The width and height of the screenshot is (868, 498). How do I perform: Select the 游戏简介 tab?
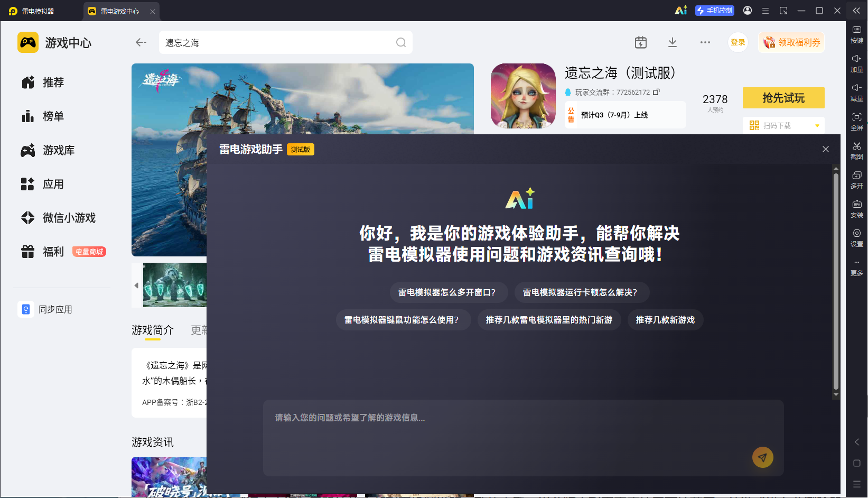point(153,330)
